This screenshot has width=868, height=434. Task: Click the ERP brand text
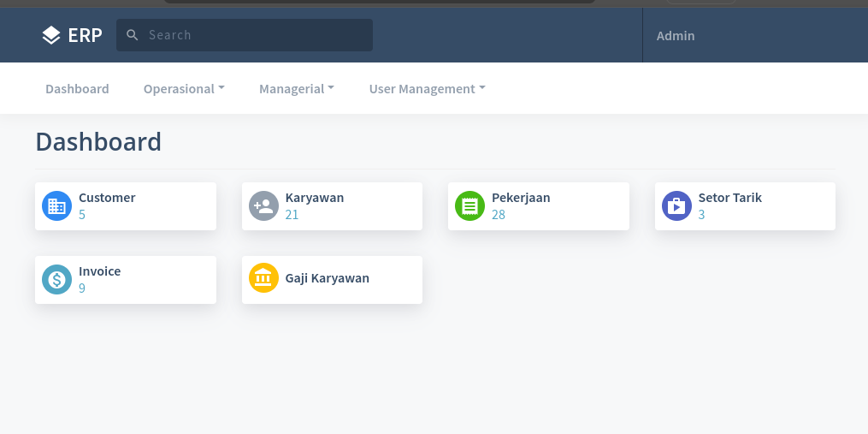[86, 35]
